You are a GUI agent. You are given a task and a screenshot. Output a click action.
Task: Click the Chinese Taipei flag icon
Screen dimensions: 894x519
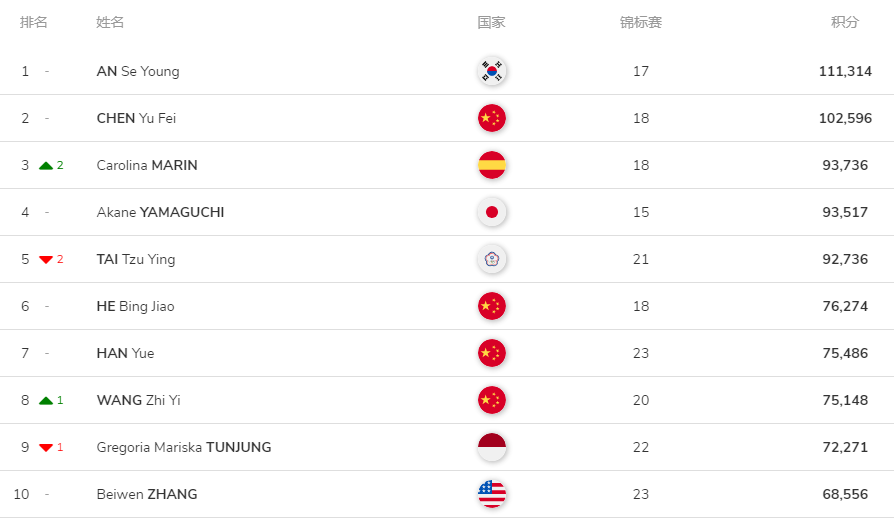pos(491,259)
